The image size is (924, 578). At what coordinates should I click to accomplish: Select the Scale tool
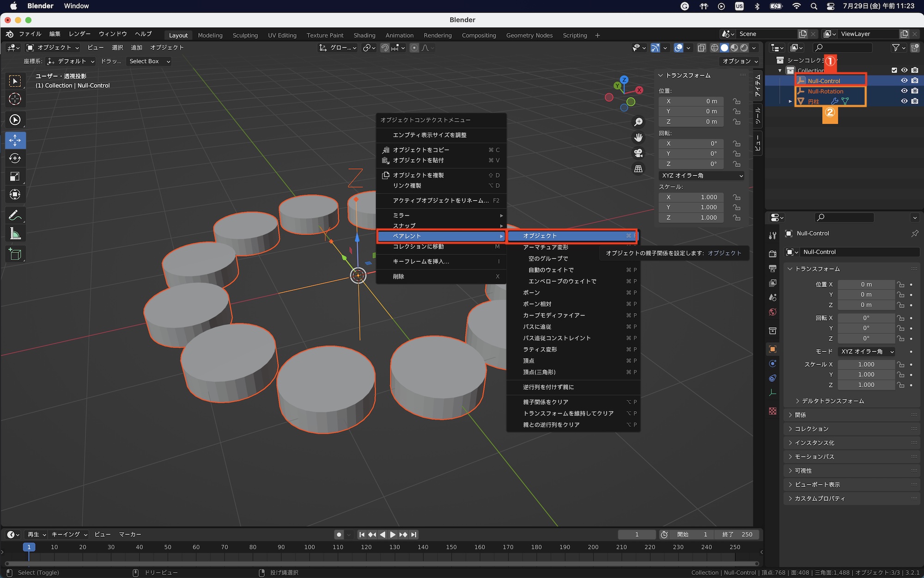[15, 176]
